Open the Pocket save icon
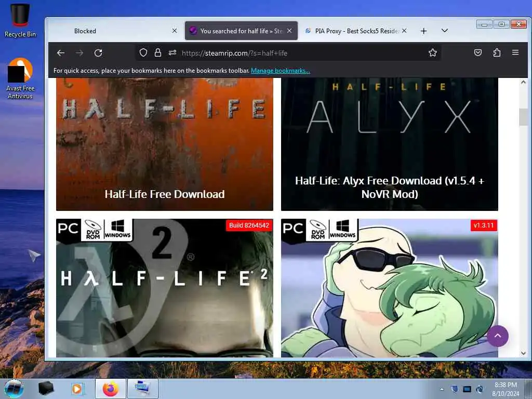 (x=478, y=52)
